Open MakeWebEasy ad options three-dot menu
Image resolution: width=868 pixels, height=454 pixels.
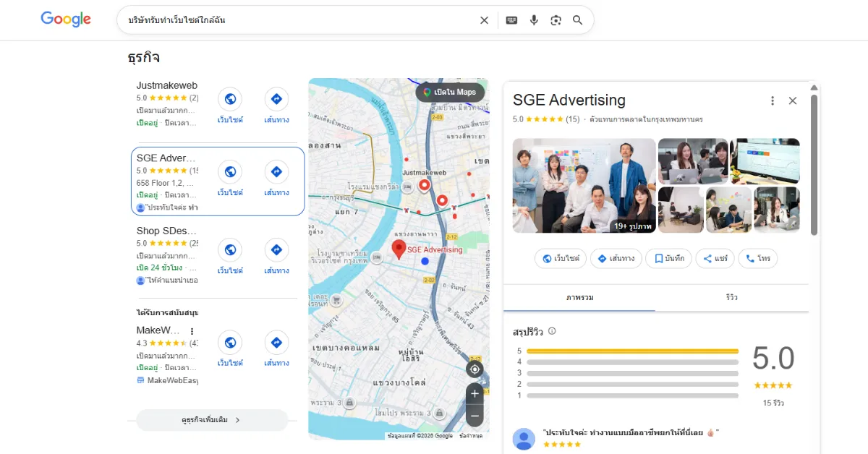pyautogui.click(x=192, y=331)
